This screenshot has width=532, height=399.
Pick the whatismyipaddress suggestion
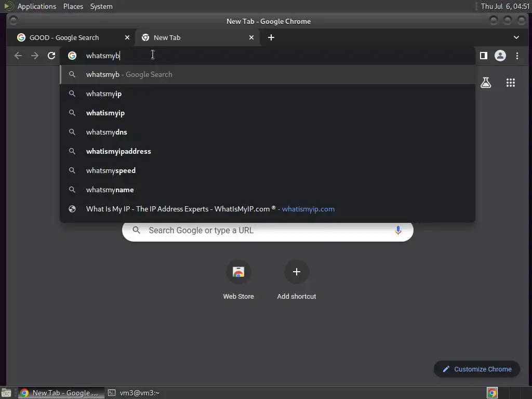[268, 151]
